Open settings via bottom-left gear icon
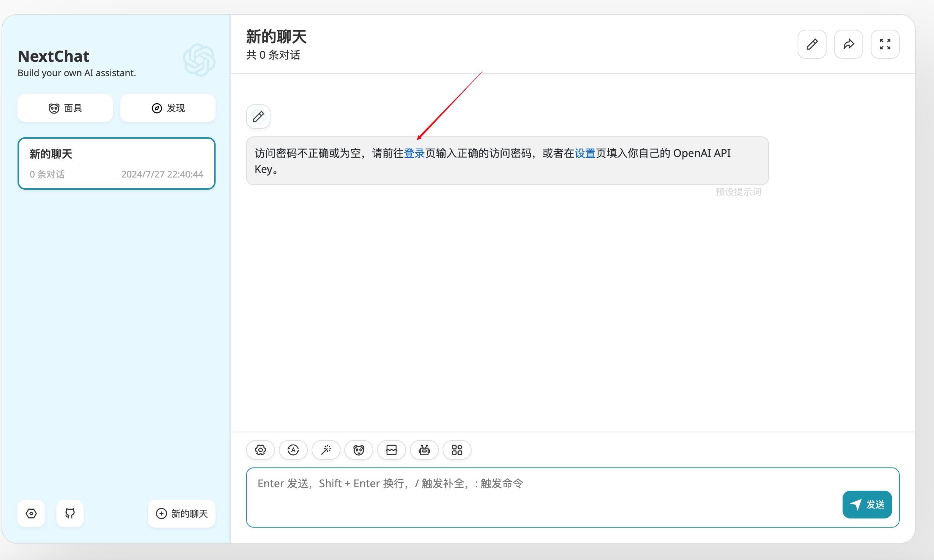This screenshot has width=934, height=560. coord(31,514)
